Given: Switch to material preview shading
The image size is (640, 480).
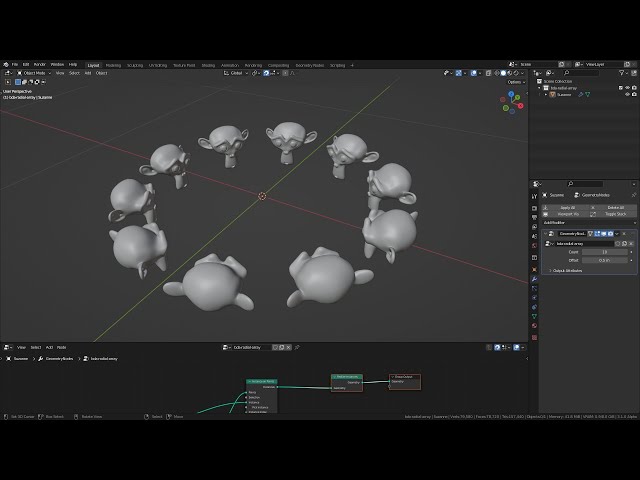Looking at the screenshot, I should tap(509, 73).
